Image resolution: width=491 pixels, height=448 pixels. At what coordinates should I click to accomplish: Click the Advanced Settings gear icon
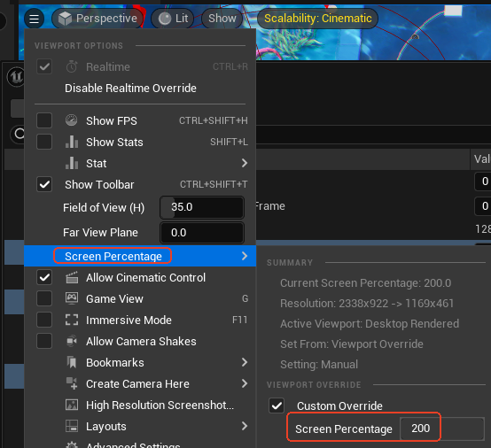point(72,444)
